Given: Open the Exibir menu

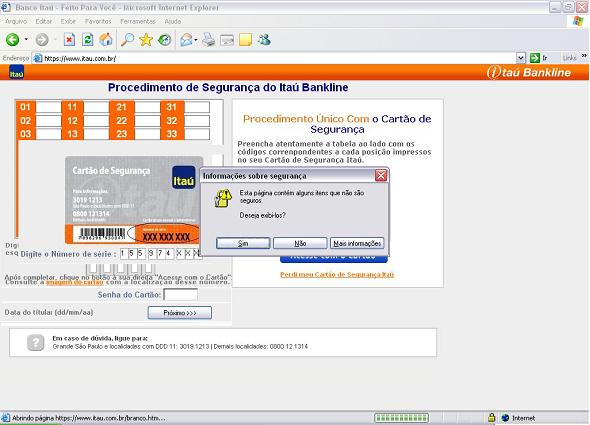Looking at the screenshot, I should pyautogui.click(x=68, y=21).
